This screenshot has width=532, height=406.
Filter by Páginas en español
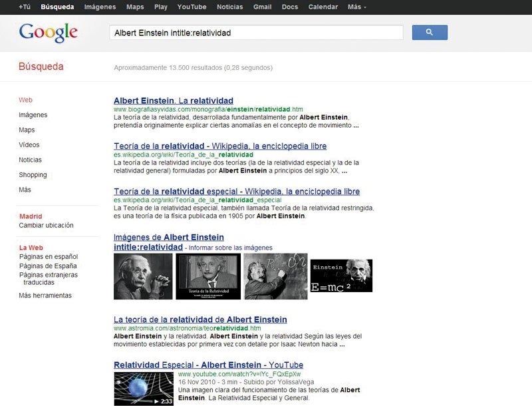[x=49, y=256]
